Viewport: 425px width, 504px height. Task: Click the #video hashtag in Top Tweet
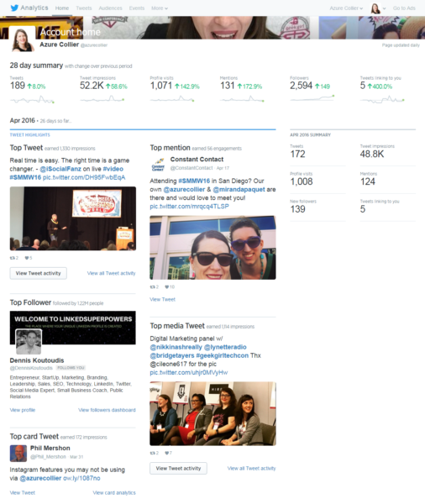coord(113,169)
